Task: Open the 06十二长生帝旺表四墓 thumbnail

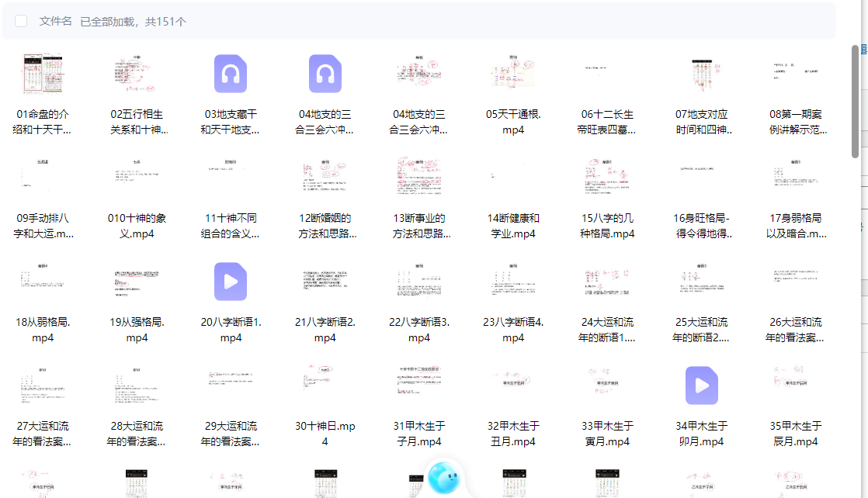Action: tap(607, 74)
